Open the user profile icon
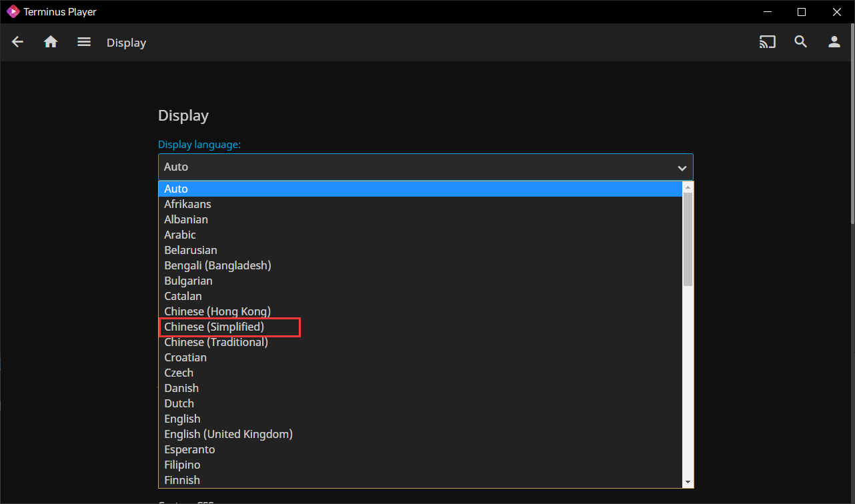The height and width of the screenshot is (504, 855). [834, 42]
